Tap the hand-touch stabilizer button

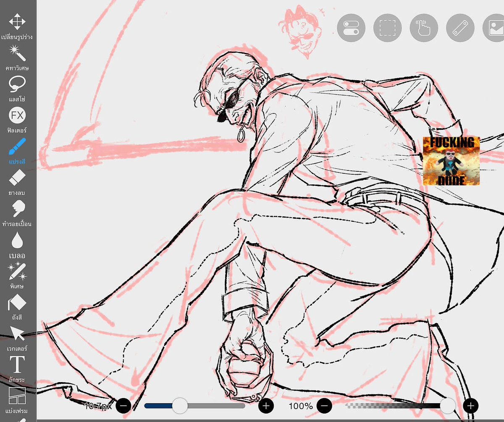pos(423,27)
